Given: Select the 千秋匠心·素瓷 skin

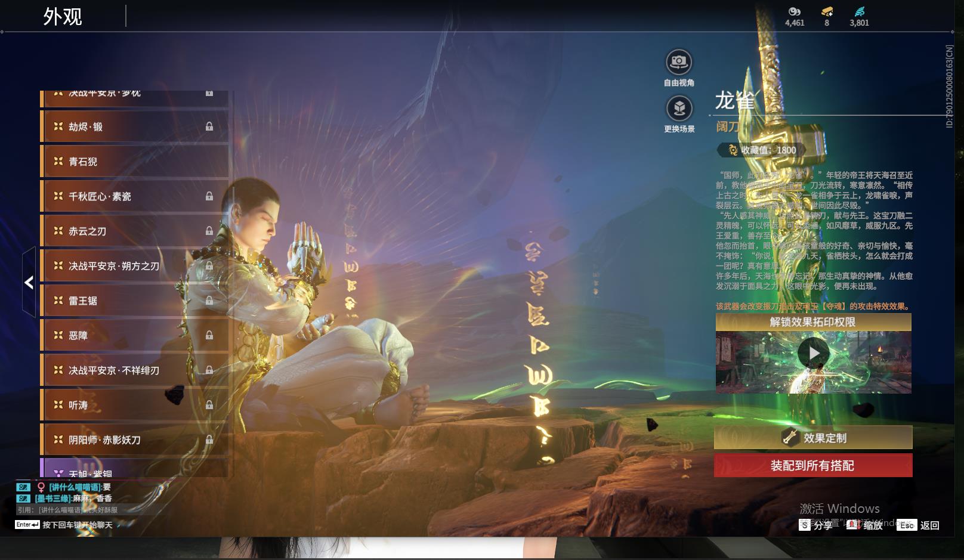Looking at the screenshot, I should [134, 196].
